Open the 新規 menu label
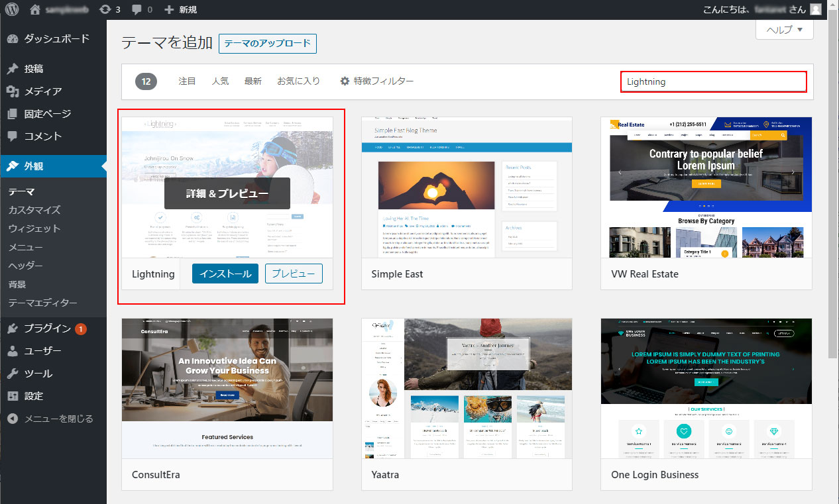This screenshot has width=839, height=504. [x=188, y=10]
